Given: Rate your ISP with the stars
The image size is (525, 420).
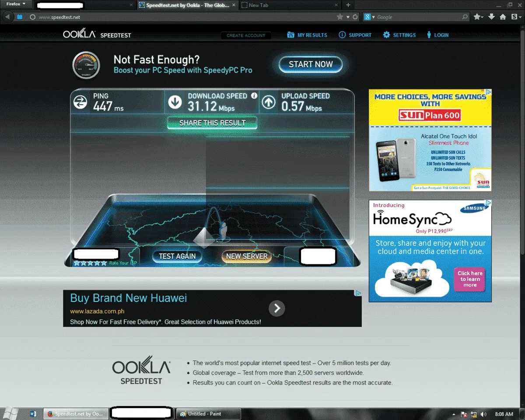Looking at the screenshot, I should (90, 263).
